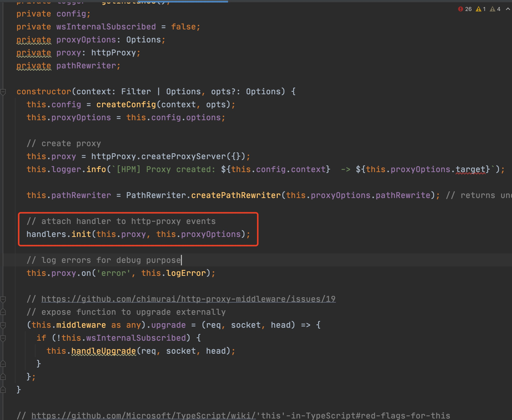Click 'middleware' in the 'this.middleware as any' cast
512x420 pixels.
[x=81, y=325]
